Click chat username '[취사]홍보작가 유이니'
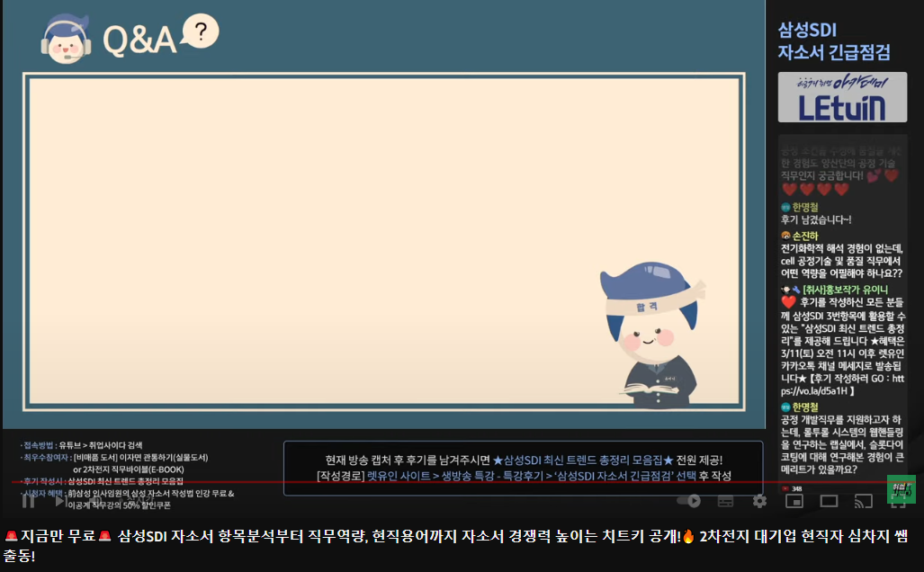Viewport: 924px width, 572px height. point(845,290)
